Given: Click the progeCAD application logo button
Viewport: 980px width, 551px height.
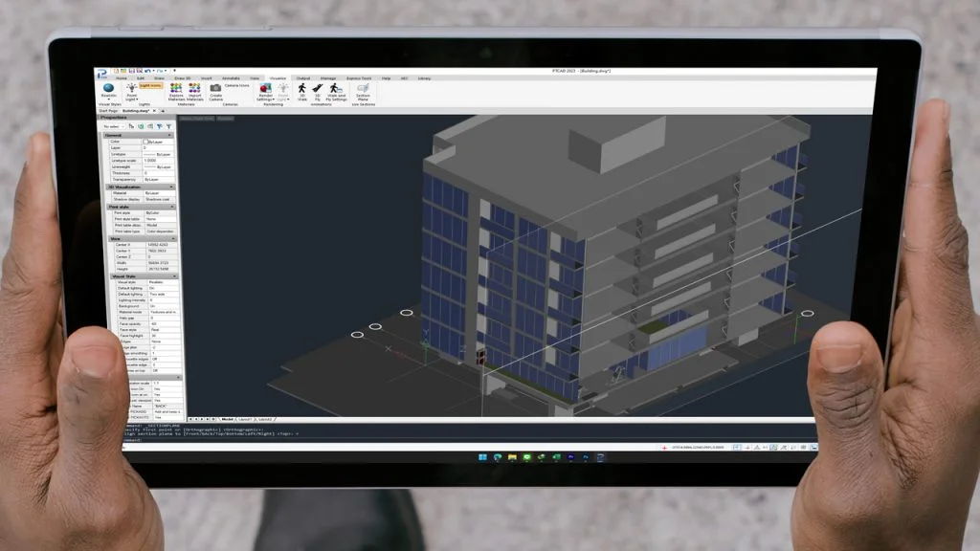Looking at the screenshot, I should pyautogui.click(x=101, y=74).
